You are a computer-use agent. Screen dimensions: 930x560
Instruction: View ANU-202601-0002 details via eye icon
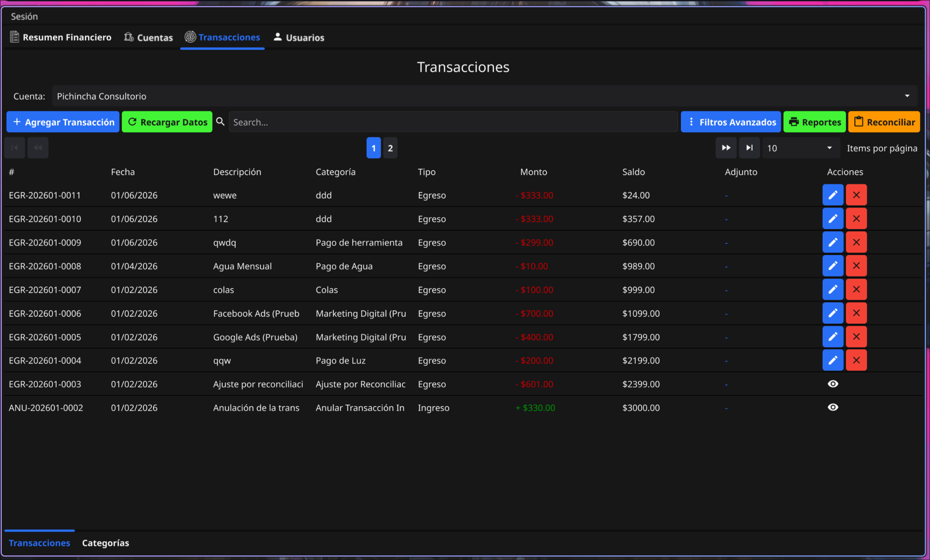click(833, 407)
